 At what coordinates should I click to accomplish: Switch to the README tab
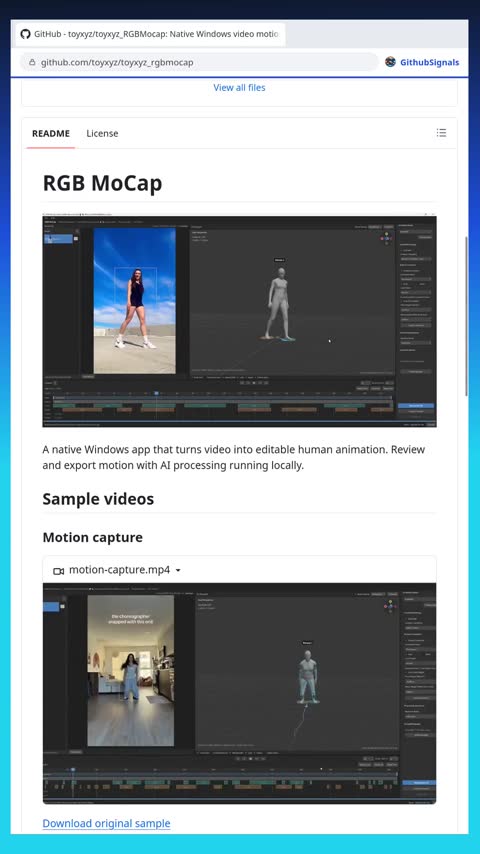coord(51,133)
